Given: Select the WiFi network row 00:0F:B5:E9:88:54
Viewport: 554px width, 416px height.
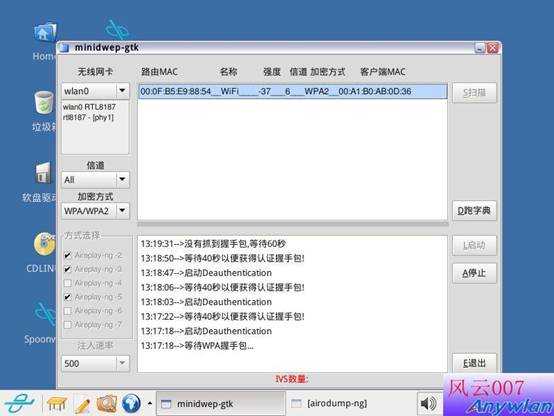Looking at the screenshot, I should 293,92.
